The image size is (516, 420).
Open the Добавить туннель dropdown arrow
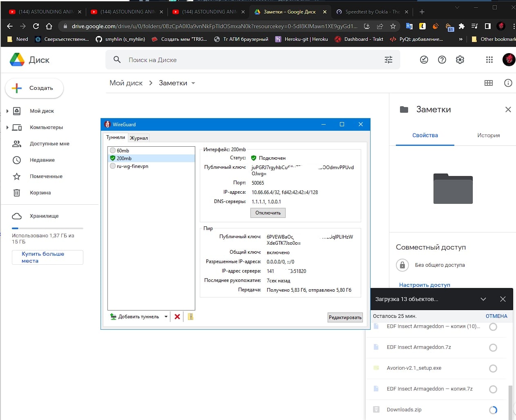tap(166, 317)
